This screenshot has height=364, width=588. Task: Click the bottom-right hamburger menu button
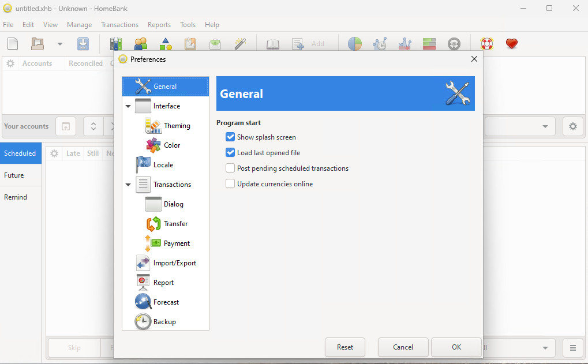(x=572, y=348)
